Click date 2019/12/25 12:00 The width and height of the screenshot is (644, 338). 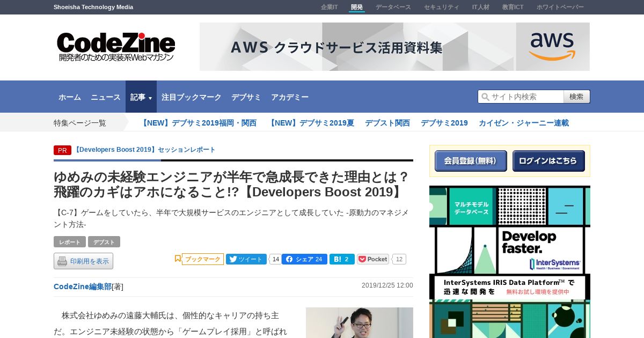[x=387, y=285]
